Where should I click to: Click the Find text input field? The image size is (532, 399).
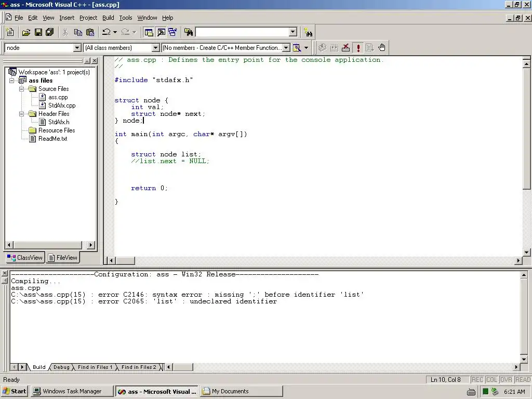coord(243,32)
